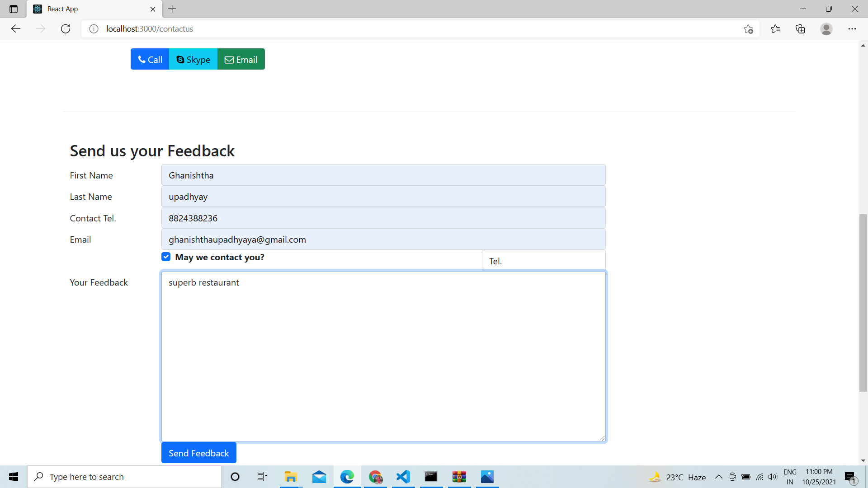Open the Favorites list
Screen dimensions: 868x488
pyautogui.click(x=775, y=29)
